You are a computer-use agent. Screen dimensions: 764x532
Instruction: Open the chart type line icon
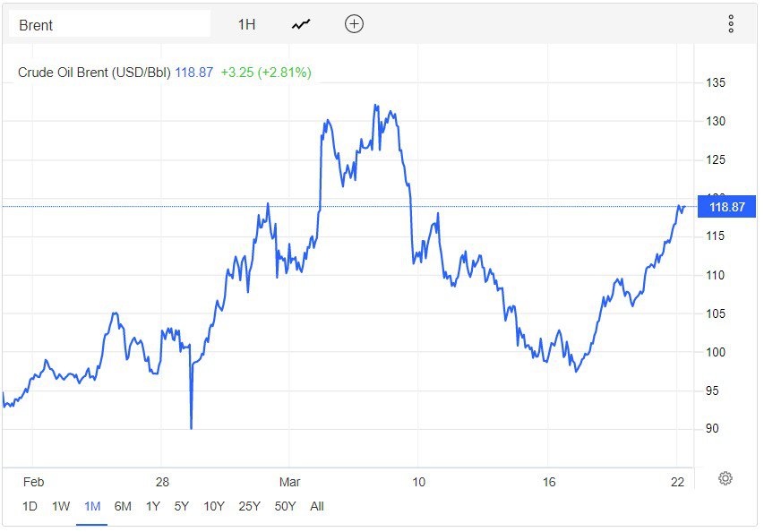point(301,25)
